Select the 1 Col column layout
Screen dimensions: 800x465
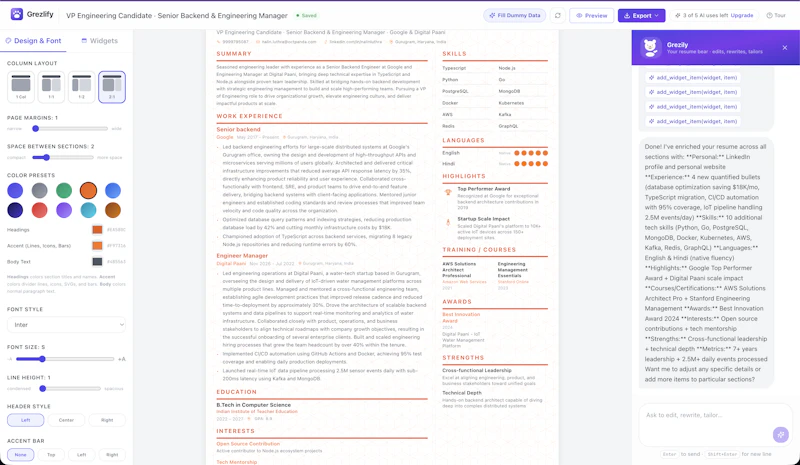[21, 87]
